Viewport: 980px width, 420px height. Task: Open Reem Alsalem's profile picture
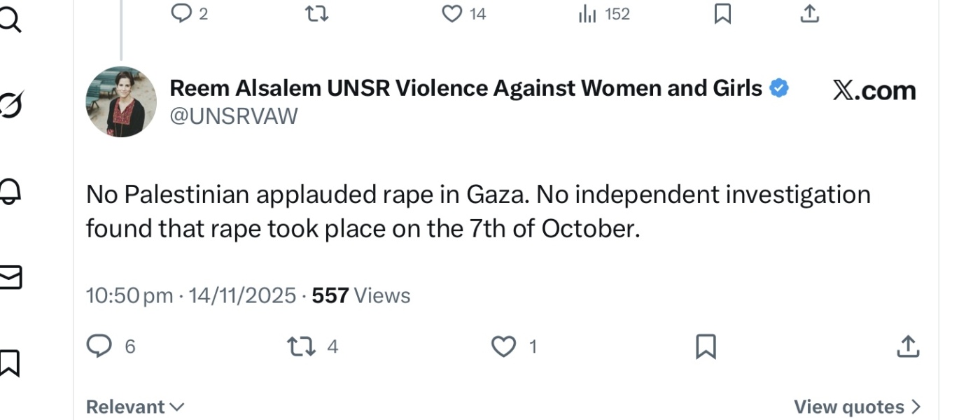point(120,101)
